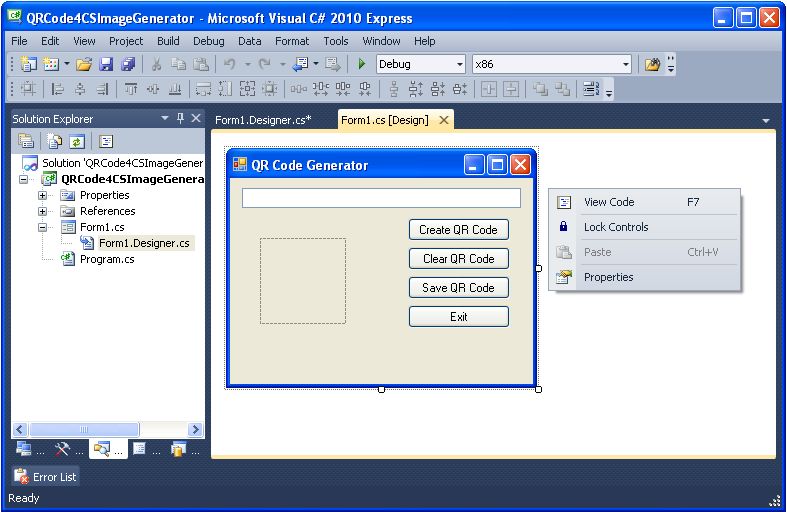
Task: Click the Tab Order layout icon
Action: [591, 89]
